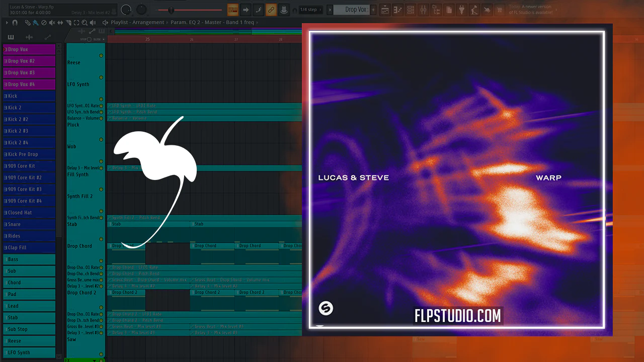Select the Zoom magnifier tool in playlist toolbar
This screenshot has height=362, width=644.
(x=84, y=23)
